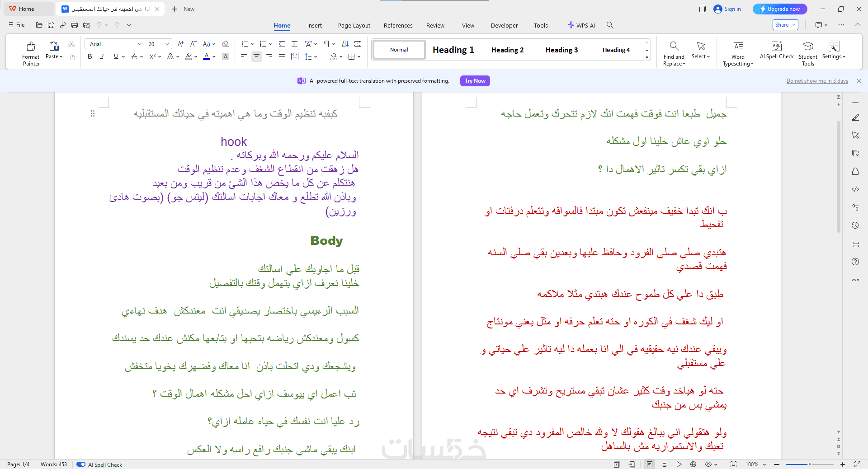Click the Print Preview icon
This screenshot has width=868, height=469.
pos(86,25)
